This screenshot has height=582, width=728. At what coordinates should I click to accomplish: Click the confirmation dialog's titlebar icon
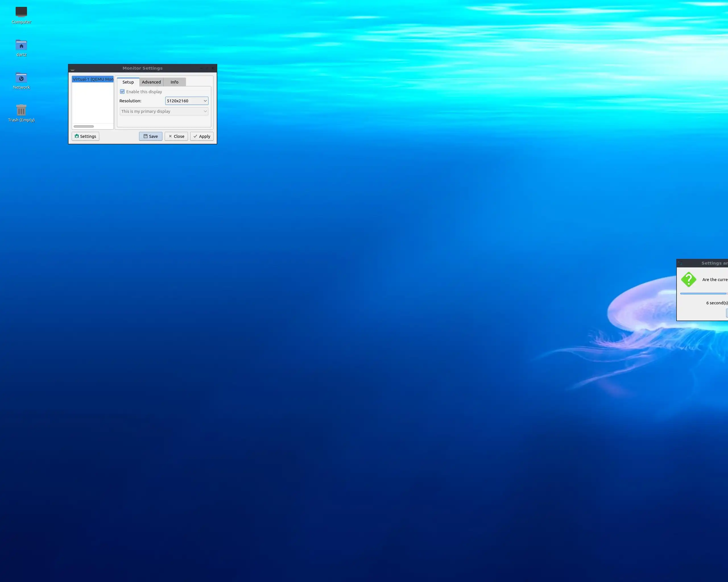tap(680, 263)
